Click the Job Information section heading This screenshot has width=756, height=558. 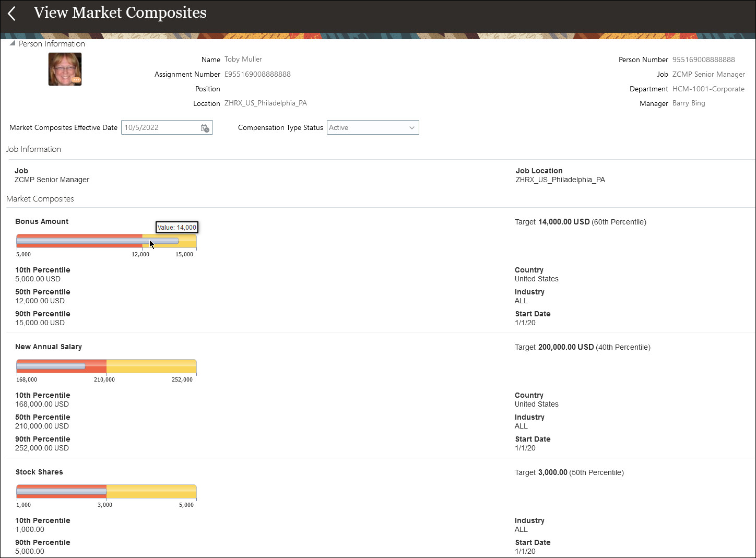pos(34,149)
